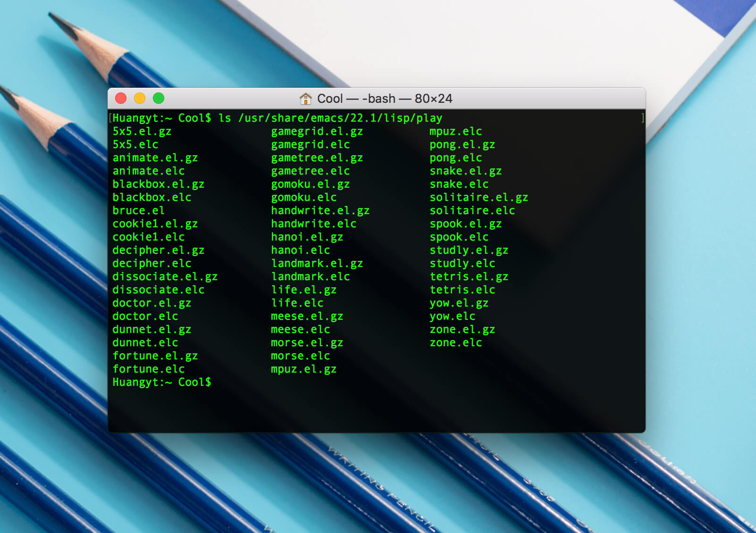Viewport: 756px width, 533px height.
Task: Click the file name doctor.elc
Action: (x=145, y=316)
